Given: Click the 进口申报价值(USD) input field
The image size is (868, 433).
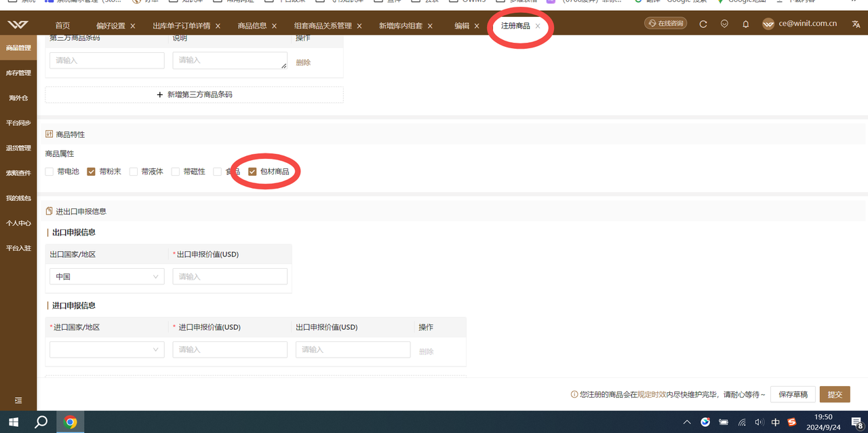Looking at the screenshot, I should [230, 349].
